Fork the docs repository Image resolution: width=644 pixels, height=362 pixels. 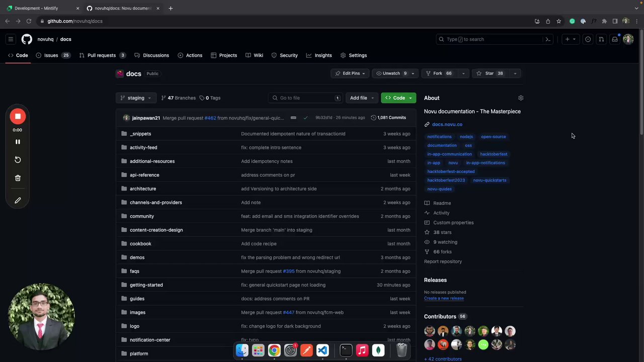point(439,73)
